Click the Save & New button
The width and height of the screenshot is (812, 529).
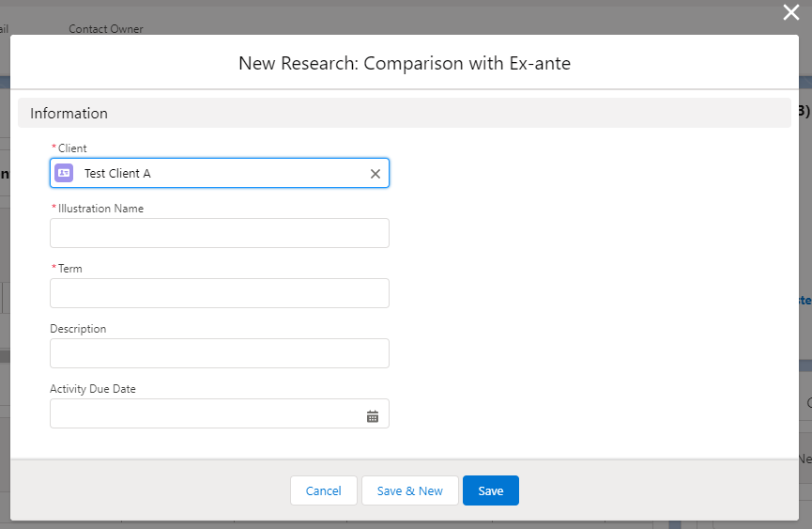coord(409,490)
